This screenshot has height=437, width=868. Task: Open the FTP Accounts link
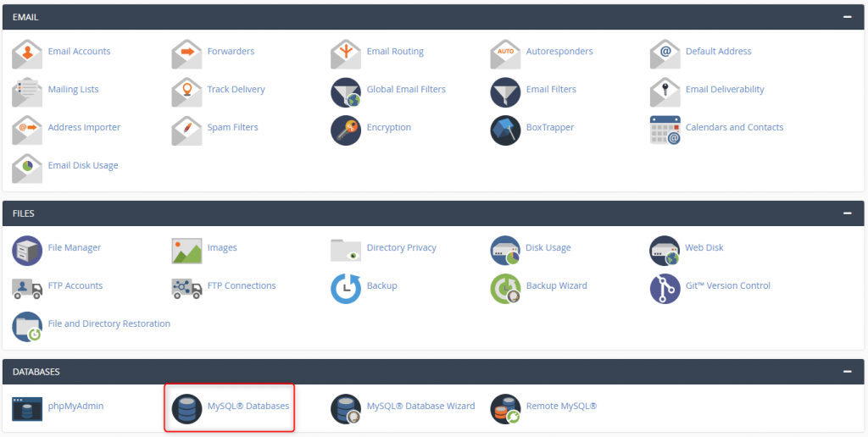click(x=75, y=286)
